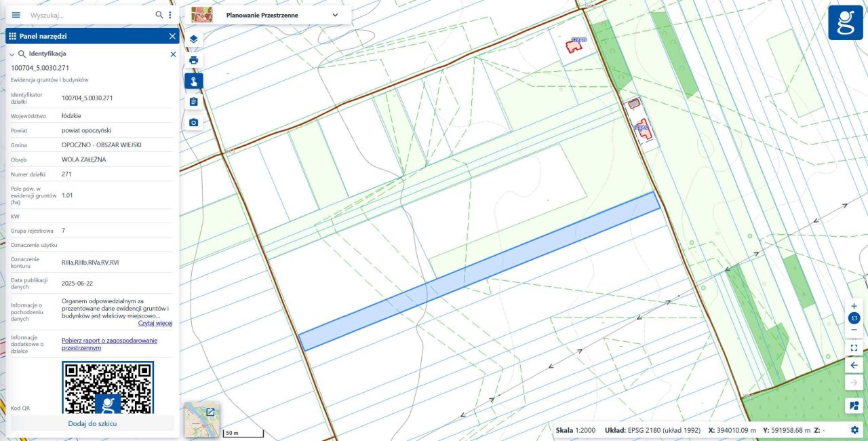Viewport: 868px width, 441px height.
Task: Close the Identyfikacja section
Action: click(173, 54)
